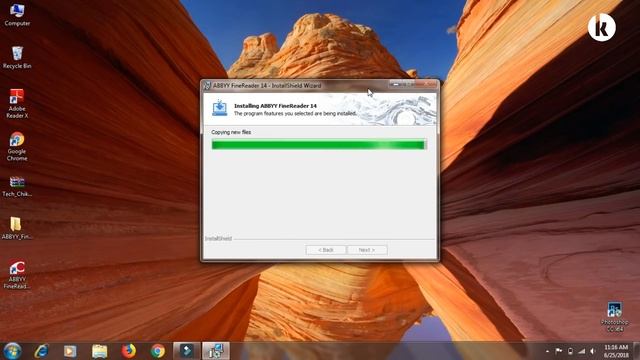
Task: Select the Tech_Chik archive on desktop
Action: click(17, 187)
